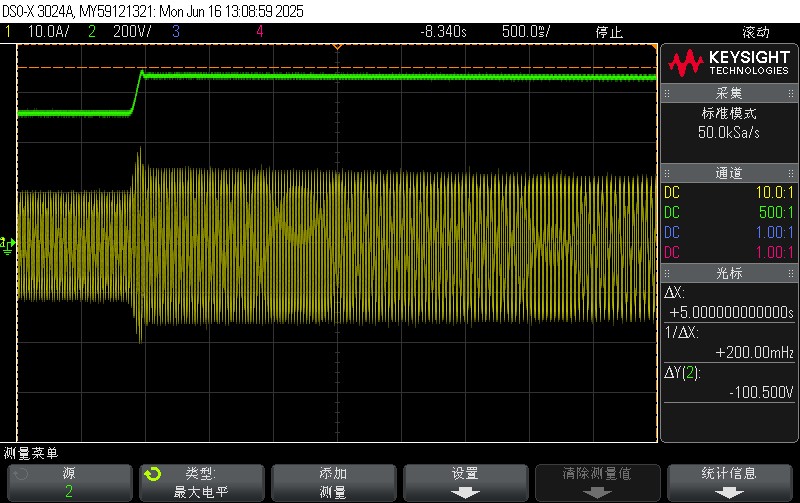This screenshot has width=800, height=503.
Task: Enable channel 4 in the top bar
Action: [260, 32]
